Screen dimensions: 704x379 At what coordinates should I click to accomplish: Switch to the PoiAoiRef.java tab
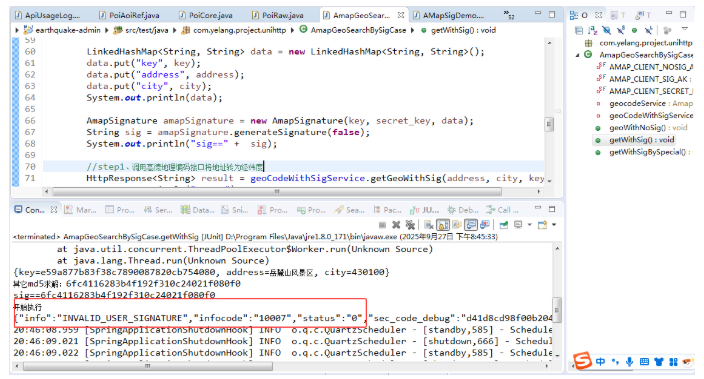coord(129,15)
